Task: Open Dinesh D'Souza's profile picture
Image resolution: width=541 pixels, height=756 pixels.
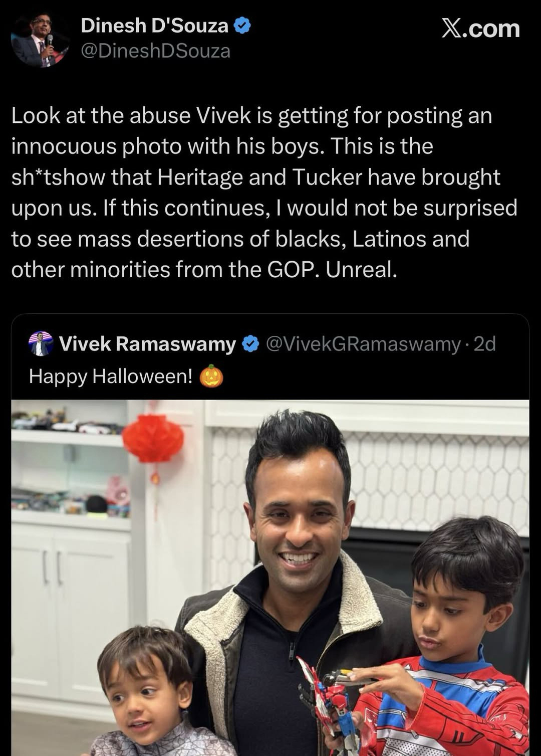Action: [40, 40]
